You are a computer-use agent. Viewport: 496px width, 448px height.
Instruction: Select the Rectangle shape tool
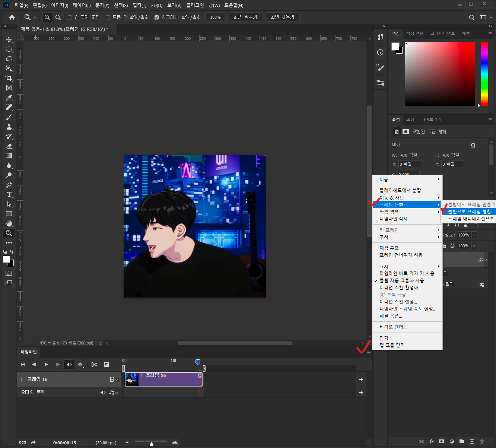click(9, 214)
